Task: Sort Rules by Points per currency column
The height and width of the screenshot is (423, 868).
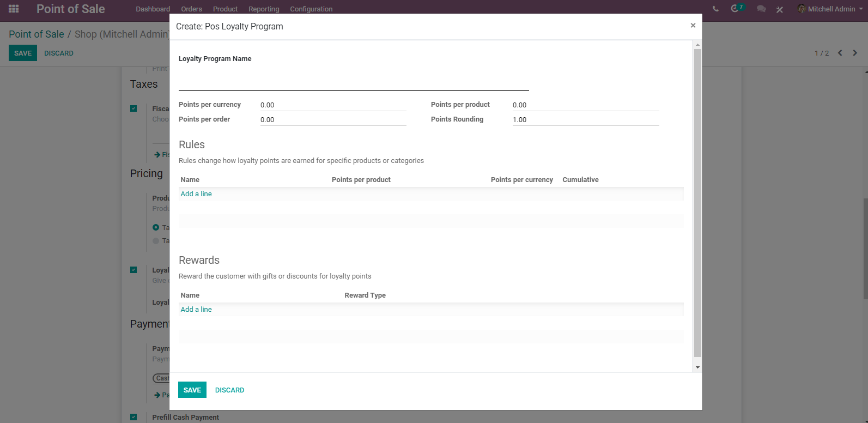Action: point(521,179)
